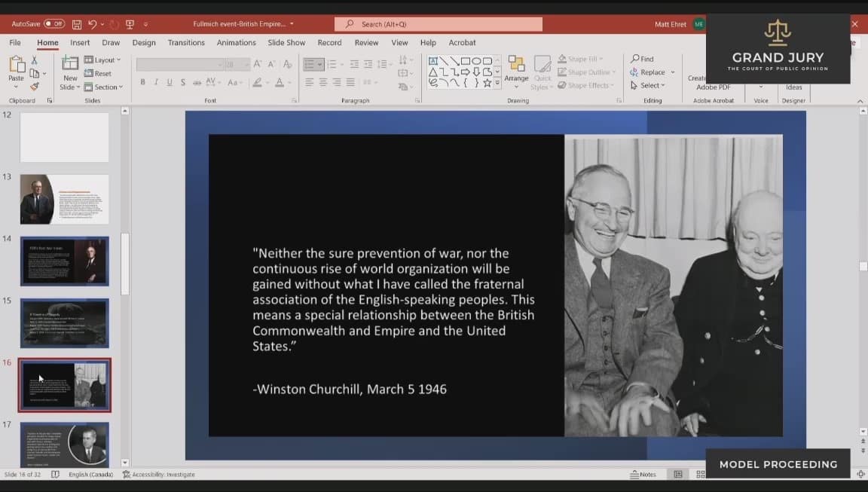Click the Save icon in title bar
The width and height of the screenshot is (868, 492).
[x=77, y=24]
